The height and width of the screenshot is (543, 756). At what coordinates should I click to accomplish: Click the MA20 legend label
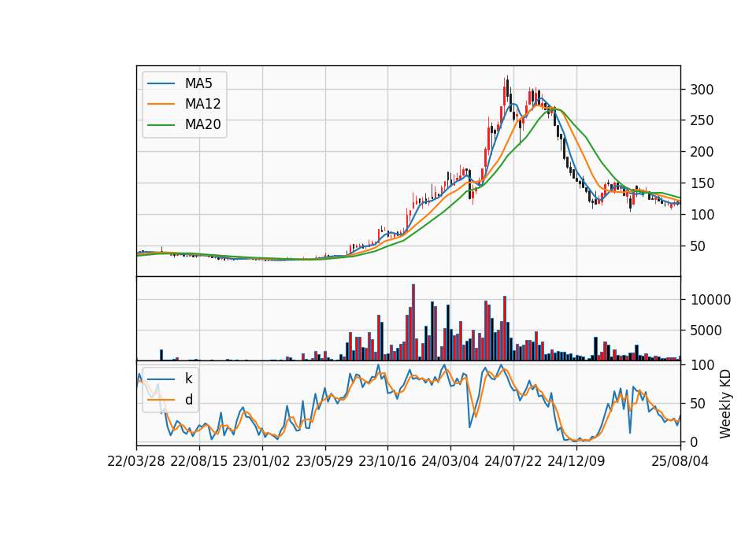(202, 124)
